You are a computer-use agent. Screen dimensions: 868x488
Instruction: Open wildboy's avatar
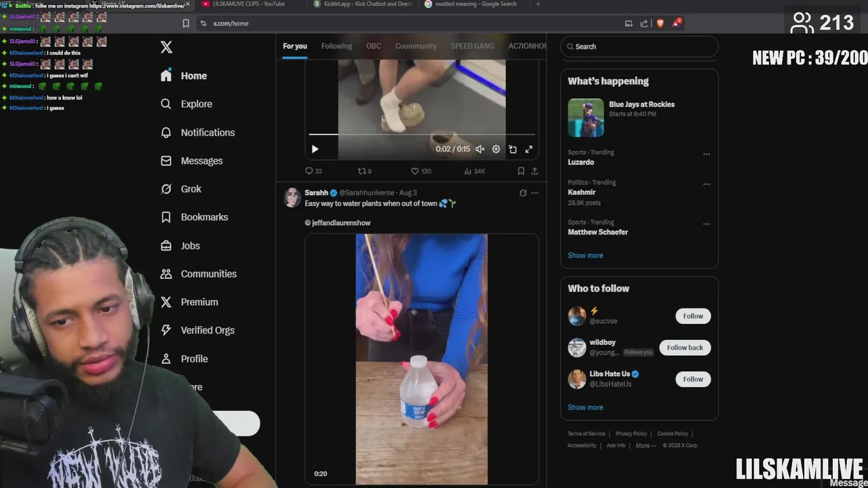577,348
